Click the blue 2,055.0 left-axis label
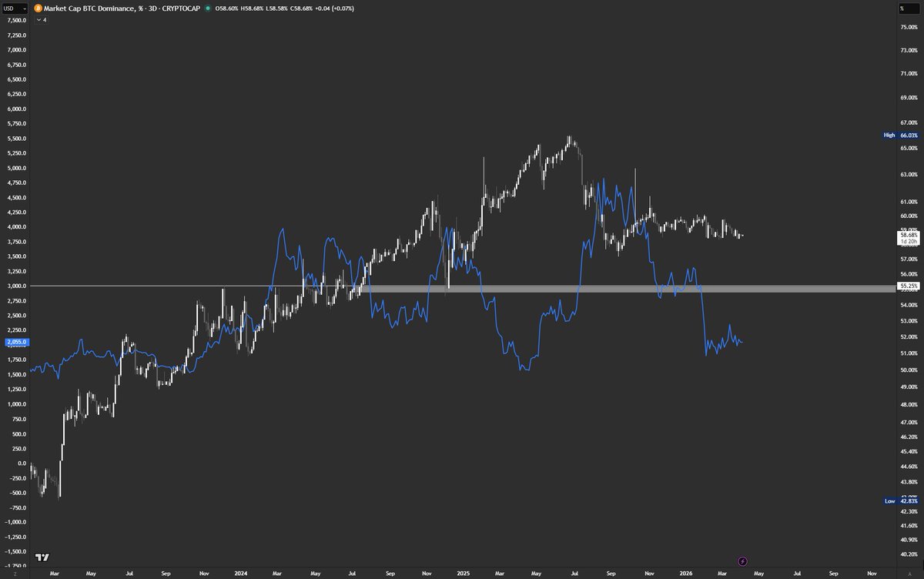The width and height of the screenshot is (924, 579). tap(16, 341)
